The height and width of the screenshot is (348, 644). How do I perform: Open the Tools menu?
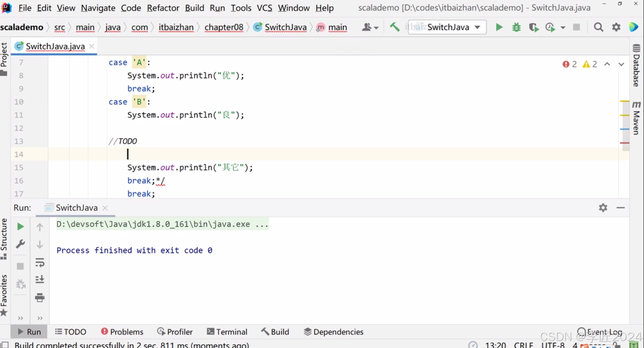click(241, 8)
